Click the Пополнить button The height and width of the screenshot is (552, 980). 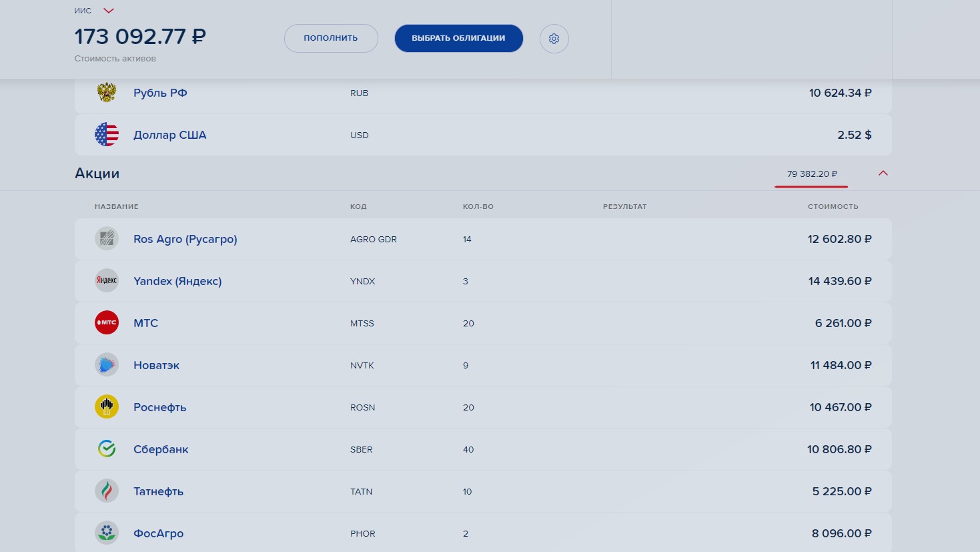pos(331,38)
